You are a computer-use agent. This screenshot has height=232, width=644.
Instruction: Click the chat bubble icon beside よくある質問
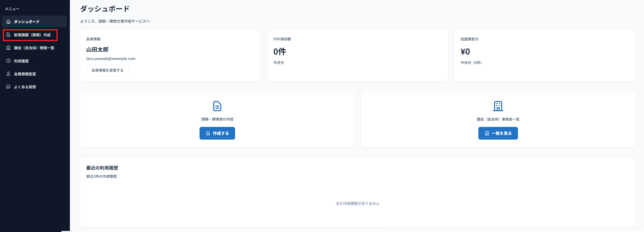[8, 87]
